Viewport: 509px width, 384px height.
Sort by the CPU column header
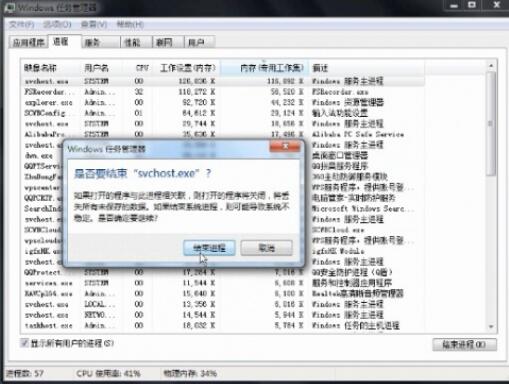[138, 68]
